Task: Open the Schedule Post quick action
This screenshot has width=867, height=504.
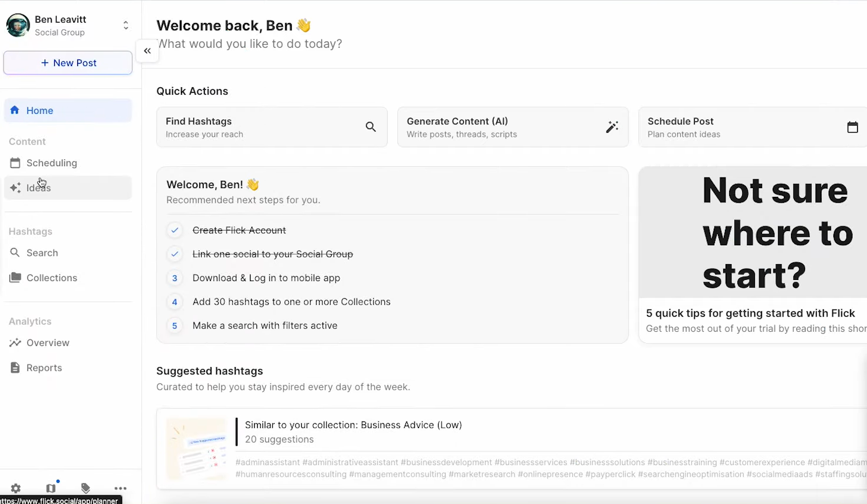Action: 753,127
